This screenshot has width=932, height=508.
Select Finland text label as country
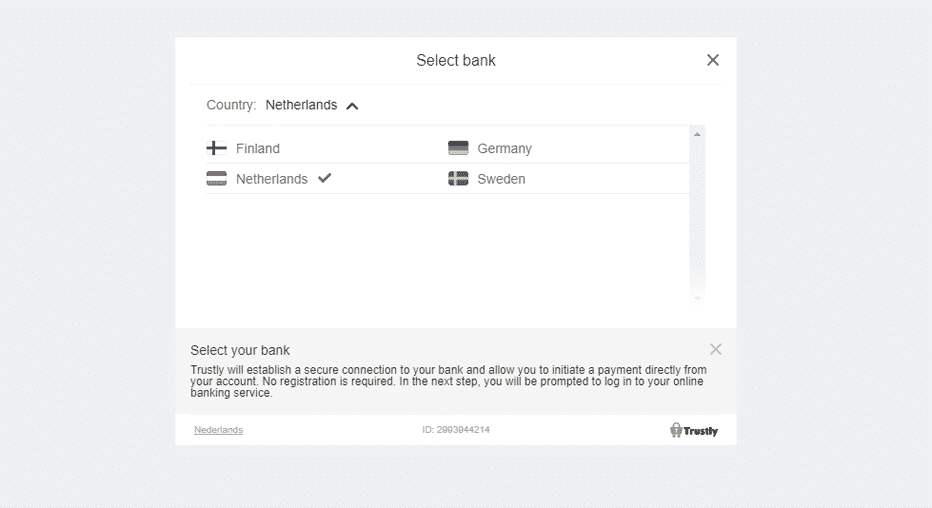[258, 148]
